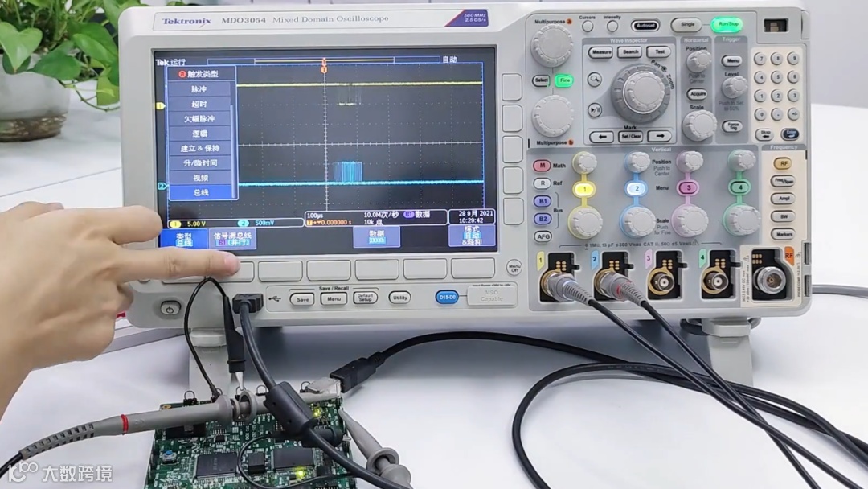Push the M Math button
The image size is (868, 489).
tap(542, 166)
